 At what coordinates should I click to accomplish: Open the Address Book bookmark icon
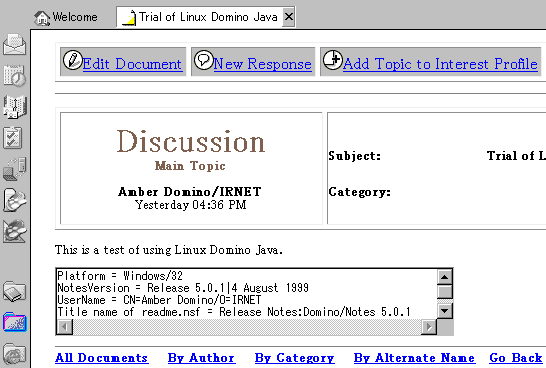pyautogui.click(x=14, y=107)
